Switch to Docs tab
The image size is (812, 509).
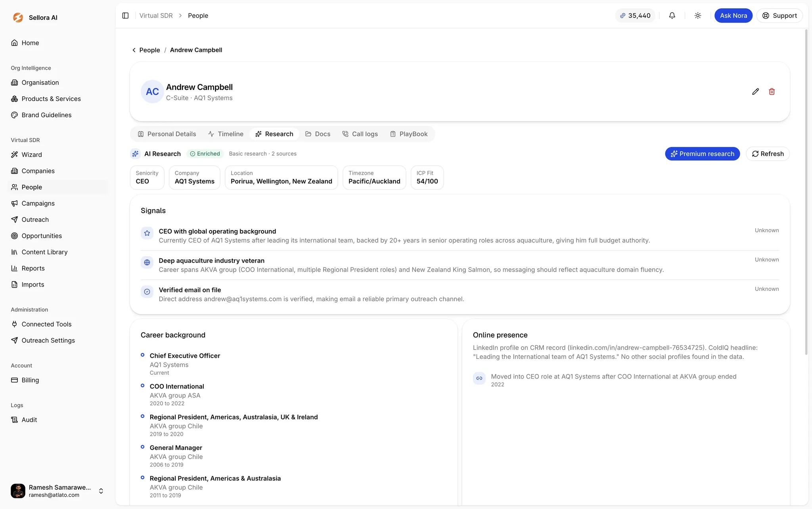pos(318,134)
